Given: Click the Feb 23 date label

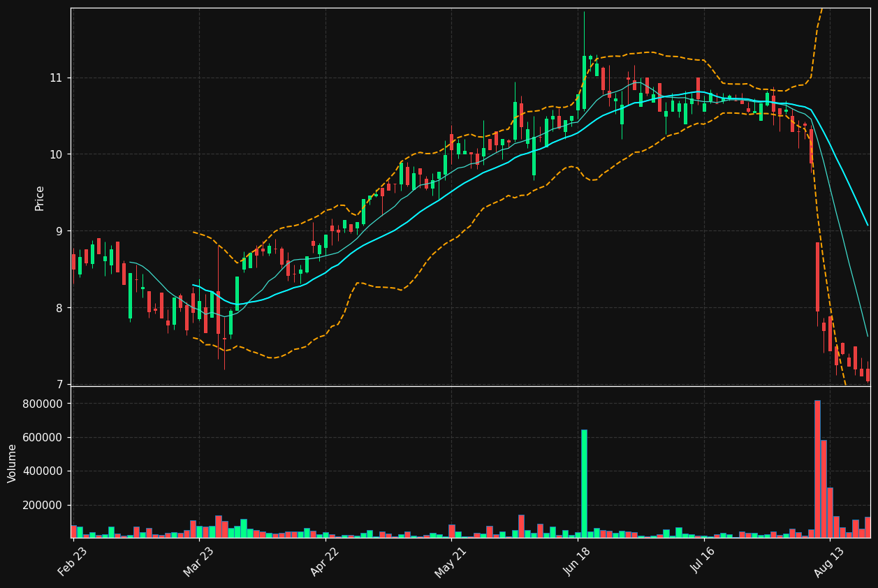Looking at the screenshot, I should [x=73, y=561].
